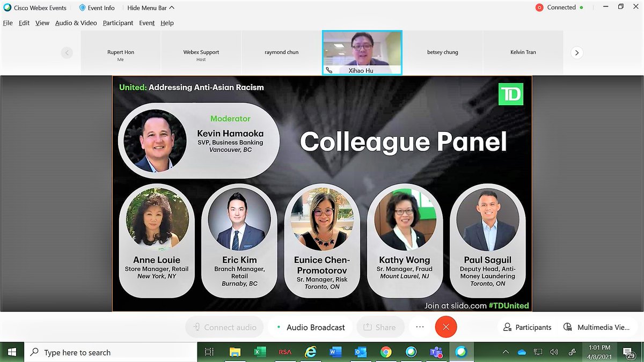Collapse the menu with Hide Menu Bar chevron
Viewport: 644px width, 362px height.
[x=151, y=8]
